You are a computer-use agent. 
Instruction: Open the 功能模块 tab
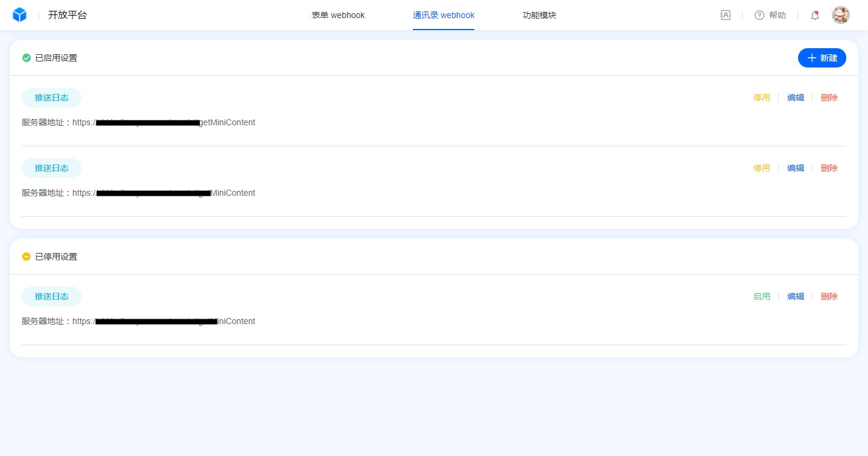coord(539,15)
